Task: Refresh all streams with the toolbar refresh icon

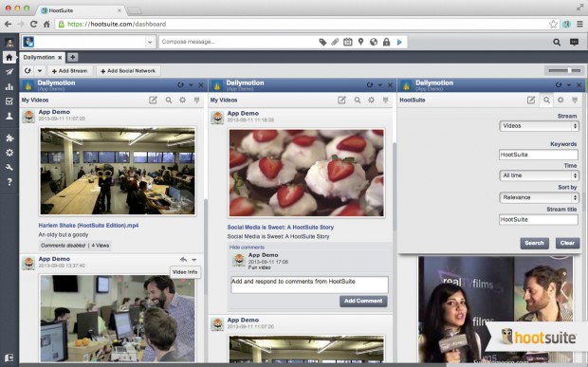Action: [28, 70]
